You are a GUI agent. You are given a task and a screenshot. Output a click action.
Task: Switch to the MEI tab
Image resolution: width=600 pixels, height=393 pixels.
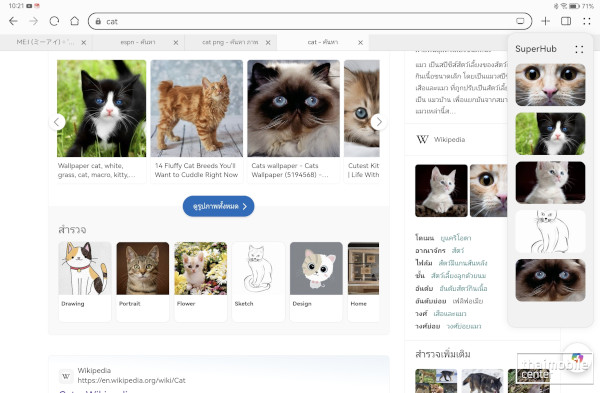45,42
